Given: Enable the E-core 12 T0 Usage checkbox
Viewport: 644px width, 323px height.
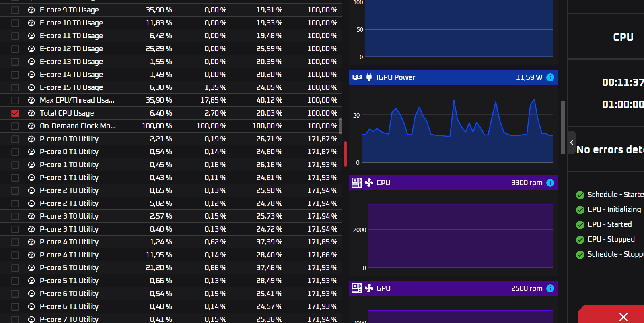Looking at the screenshot, I should [15, 49].
